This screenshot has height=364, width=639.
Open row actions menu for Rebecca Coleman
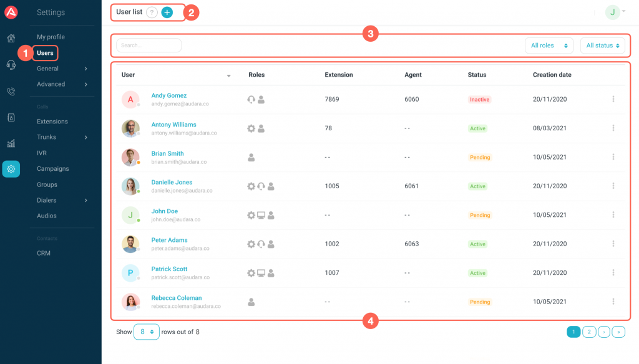(613, 302)
